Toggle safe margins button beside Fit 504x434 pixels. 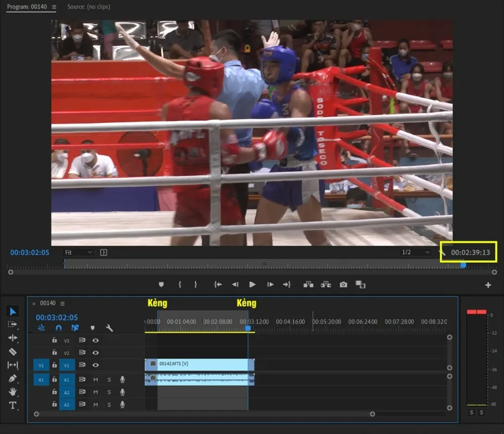pos(103,253)
